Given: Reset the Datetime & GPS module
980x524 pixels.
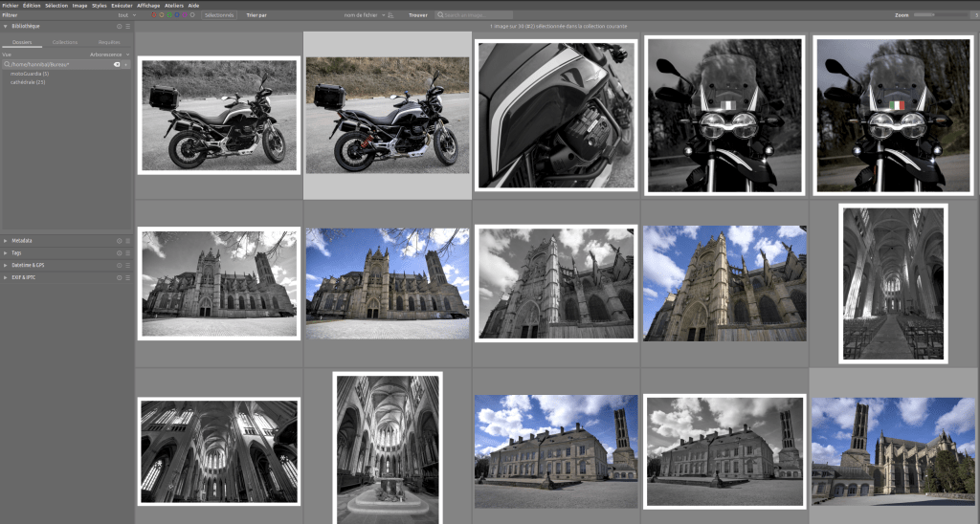Looking at the screenshot, I should 120,265.
